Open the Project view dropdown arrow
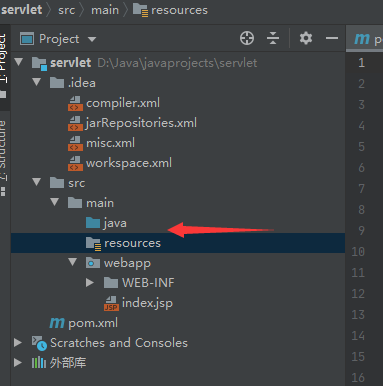383x386 pixels. 92,39
